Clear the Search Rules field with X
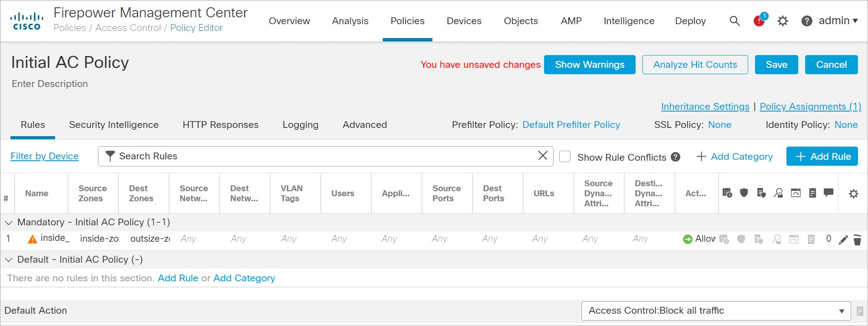 pyautogui.click(x=543, y=156)
